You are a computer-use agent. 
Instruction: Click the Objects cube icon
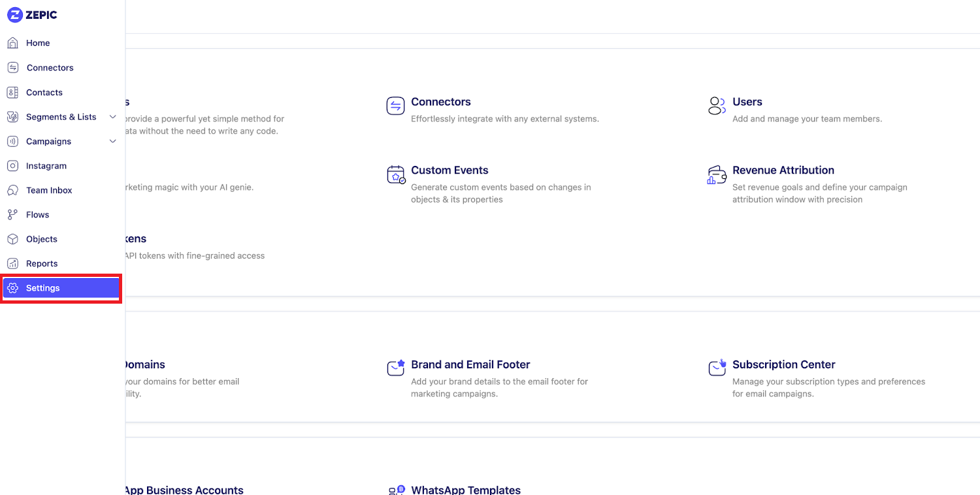pyautogui.click(x=12, y=240)
